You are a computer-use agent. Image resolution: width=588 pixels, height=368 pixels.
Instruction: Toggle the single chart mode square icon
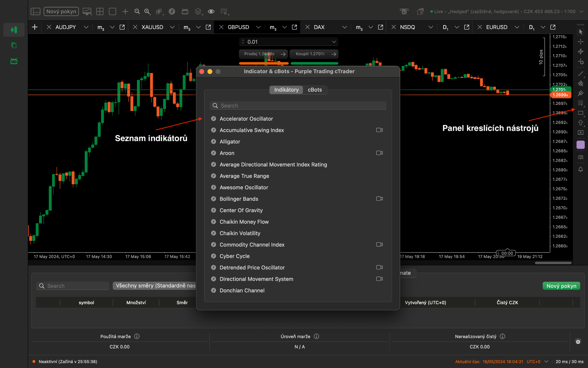tap(113, 11)
